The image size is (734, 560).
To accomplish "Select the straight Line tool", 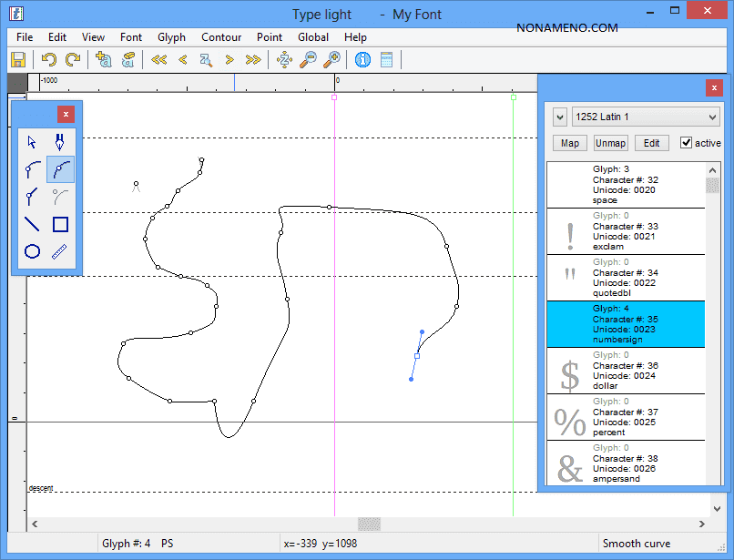I will click(x=32, y=224).
